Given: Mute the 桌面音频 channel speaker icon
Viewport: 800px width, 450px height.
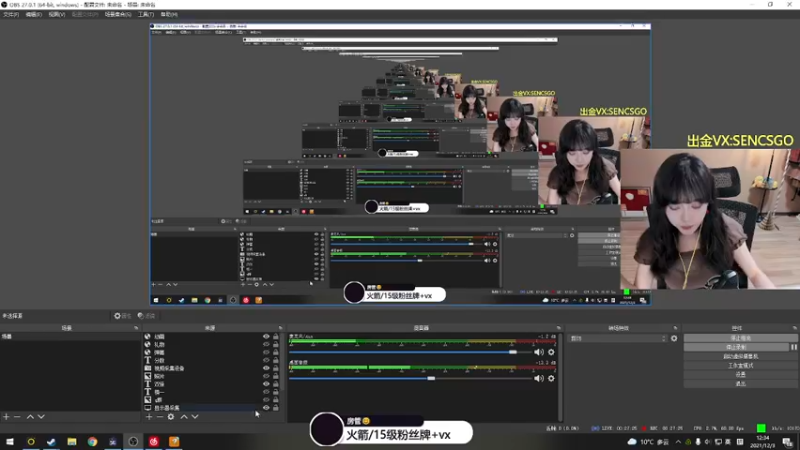Looking at the screenshot, I should click(539, 379).
